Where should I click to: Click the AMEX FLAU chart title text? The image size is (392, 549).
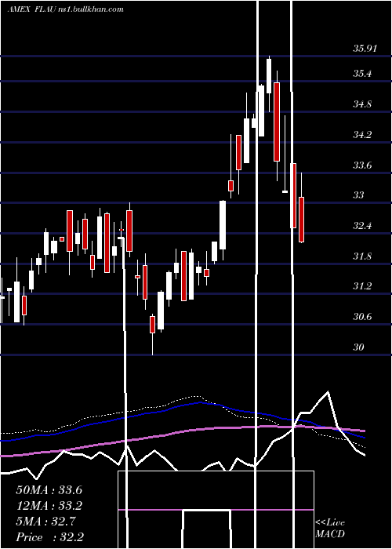click(x=66, y=9)
